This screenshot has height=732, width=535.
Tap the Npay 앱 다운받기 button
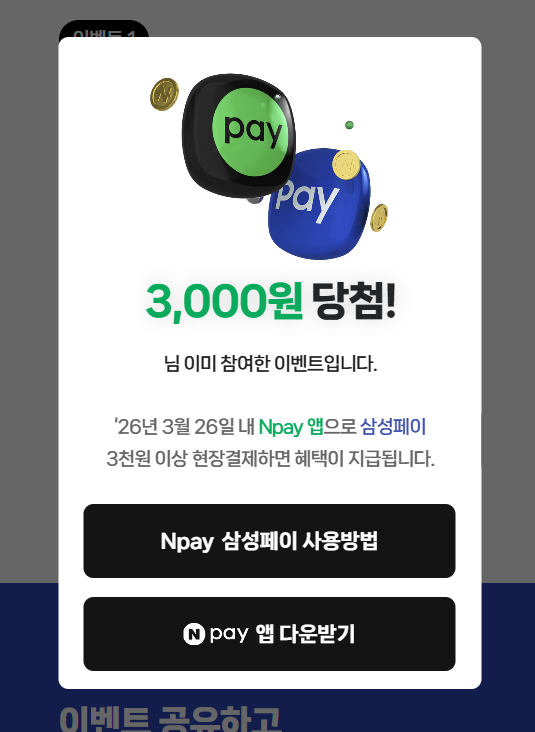click(x=269, y=634)
